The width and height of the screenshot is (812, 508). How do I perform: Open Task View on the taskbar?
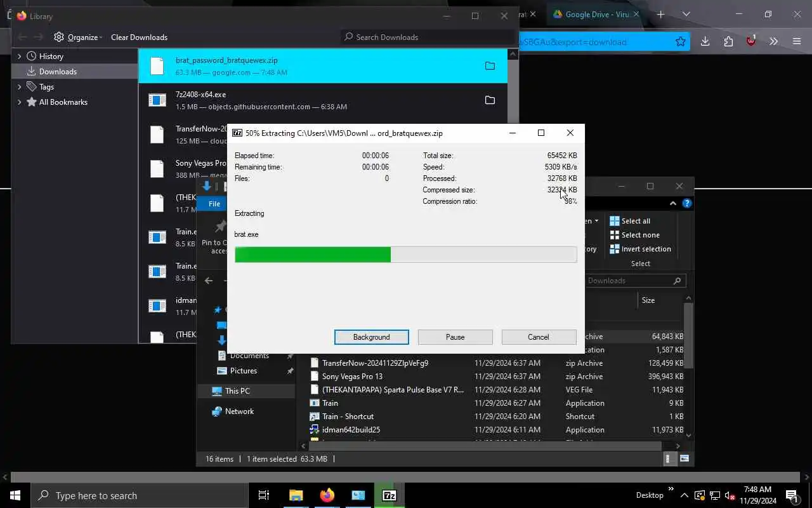(x=264, y=495)
